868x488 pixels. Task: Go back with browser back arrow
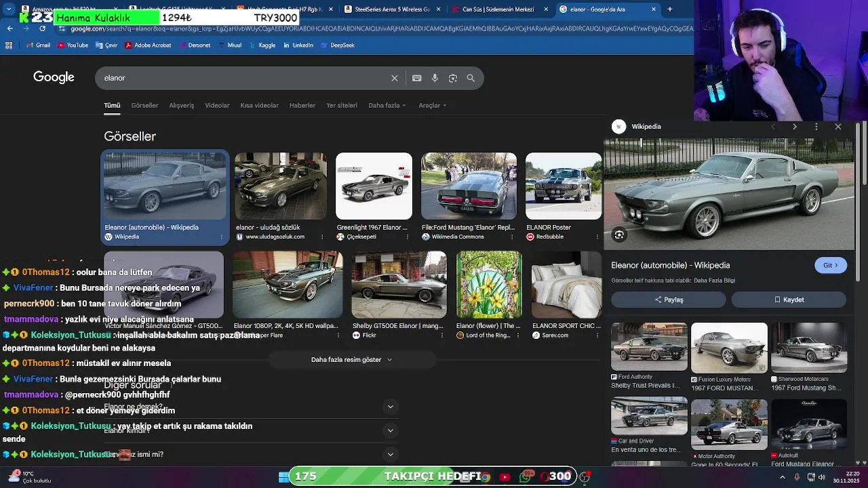coord(9,28)
